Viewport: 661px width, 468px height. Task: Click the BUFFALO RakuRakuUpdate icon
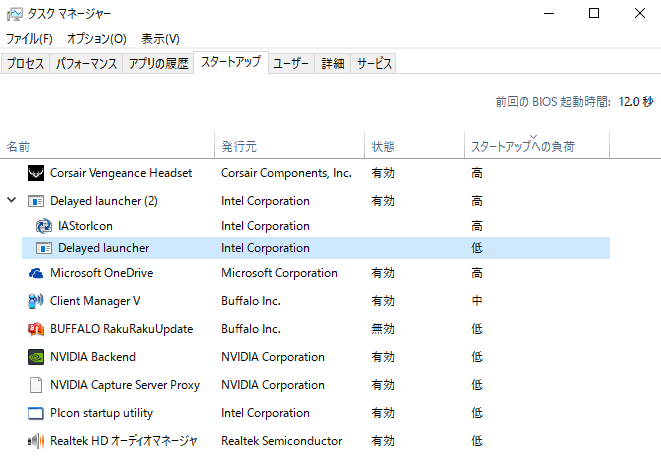point(36,329)
